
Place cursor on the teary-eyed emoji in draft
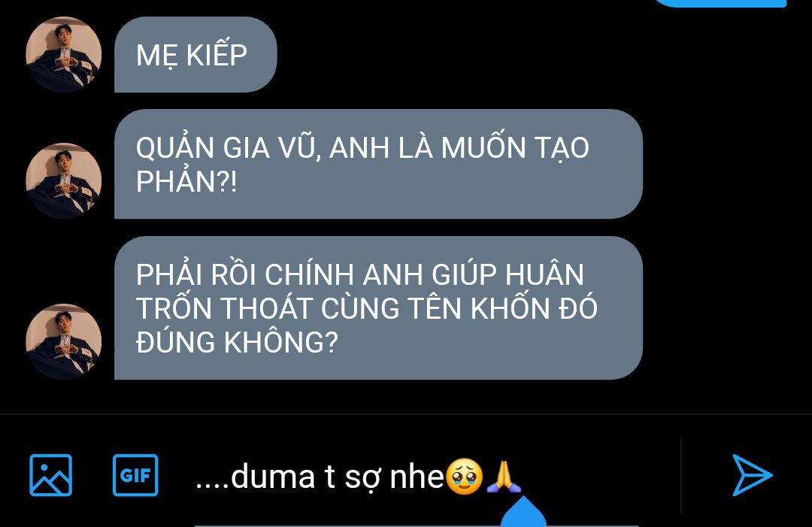465,477
